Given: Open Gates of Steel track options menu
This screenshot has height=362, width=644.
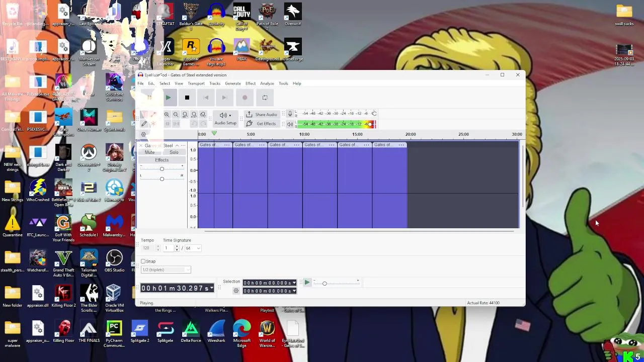Looking at the screenshot, I should [x=183, y=146].
